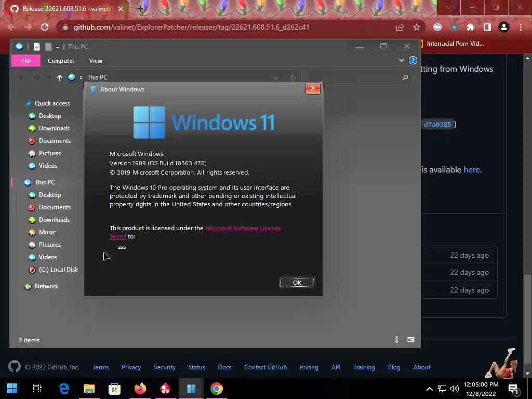This screenshot has height=399, width=532.
Task: Open a new Chrome tab
Action: pyautogui.click(x=140, y=9)
